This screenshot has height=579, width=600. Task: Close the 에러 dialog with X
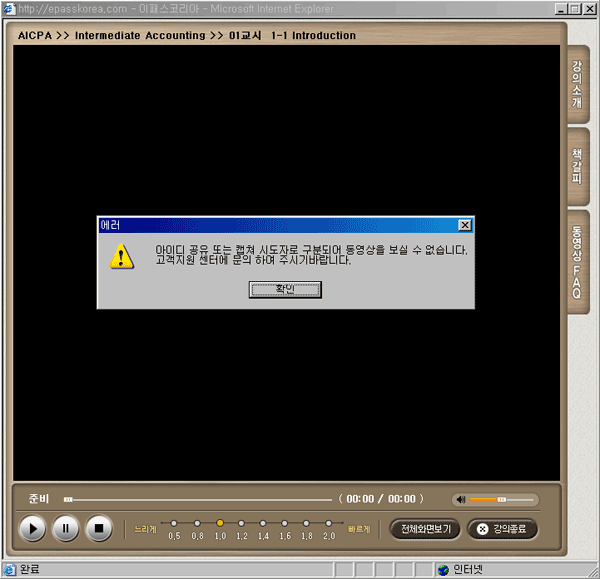[x=465, y=226]
